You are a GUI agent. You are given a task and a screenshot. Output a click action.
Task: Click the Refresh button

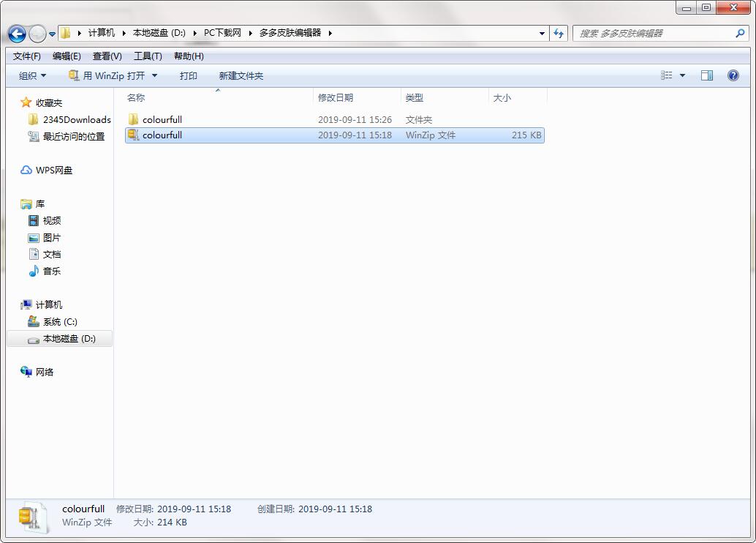pos(559,34)
